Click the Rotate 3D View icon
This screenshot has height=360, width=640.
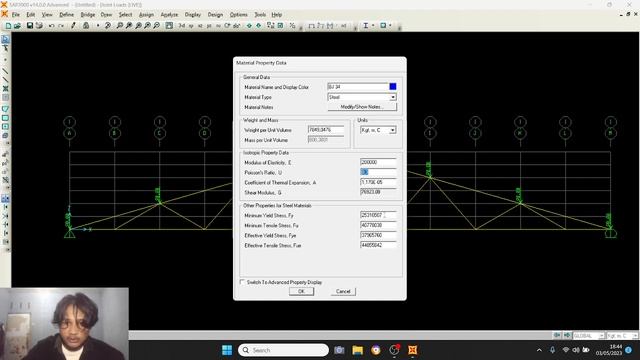click(227, 26)
